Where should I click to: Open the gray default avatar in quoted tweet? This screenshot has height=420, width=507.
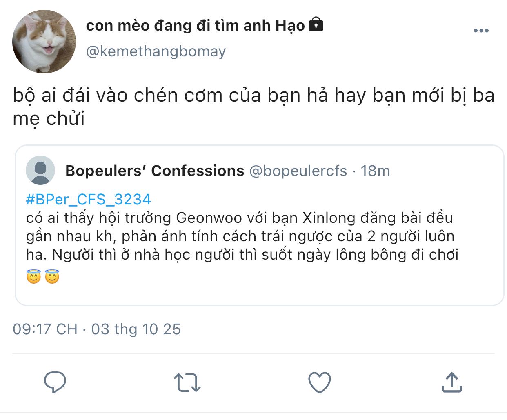(40, 170)
